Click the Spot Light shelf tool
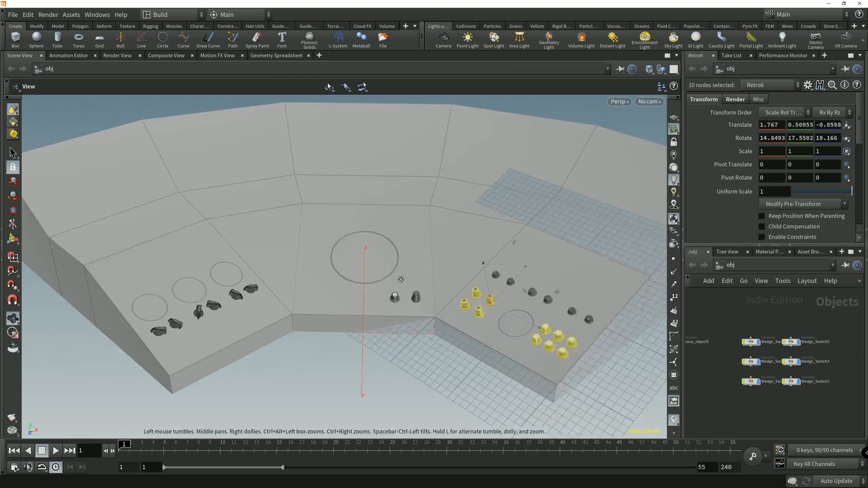Viewport: 868px width, 488px height. point(493,39)
